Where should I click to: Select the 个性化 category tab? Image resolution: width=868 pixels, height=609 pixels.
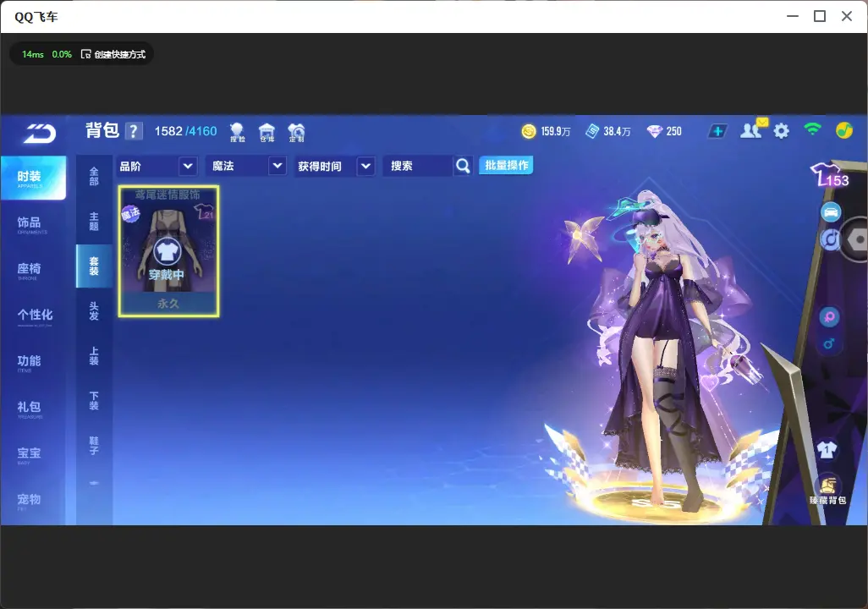coord(33,316)
